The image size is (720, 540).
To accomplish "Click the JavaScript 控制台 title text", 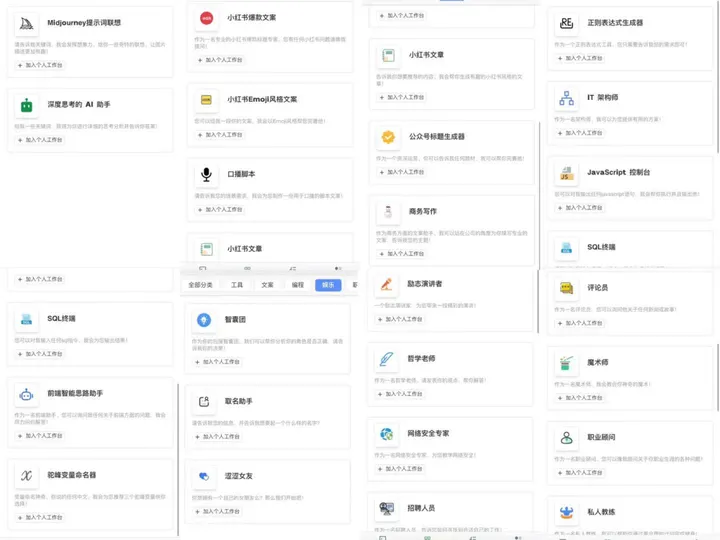I will point(619,172).
